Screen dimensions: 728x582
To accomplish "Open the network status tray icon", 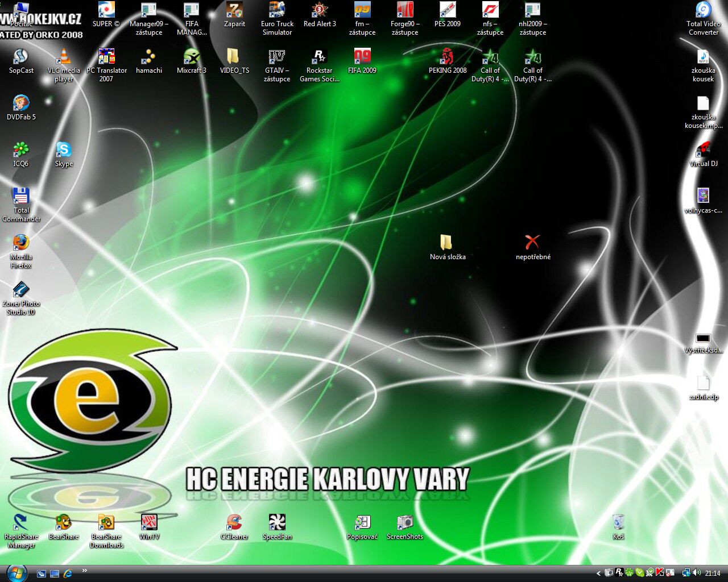I will 686,573.
